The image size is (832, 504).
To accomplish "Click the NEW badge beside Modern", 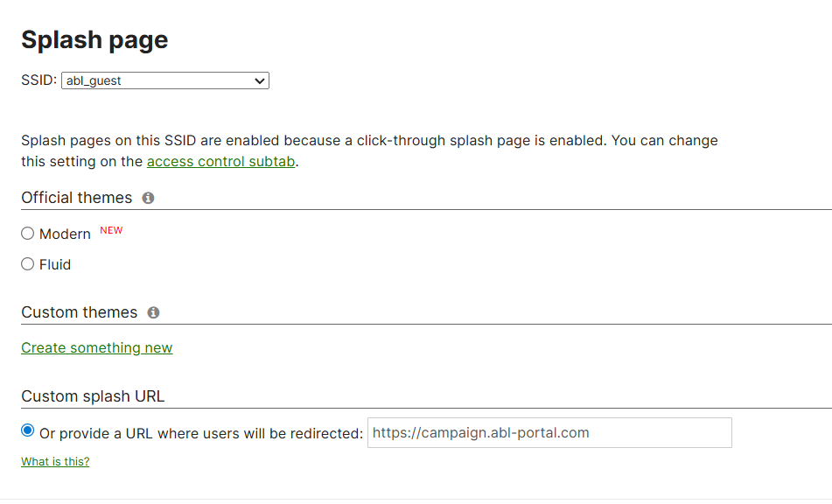I will coord(111,229).
